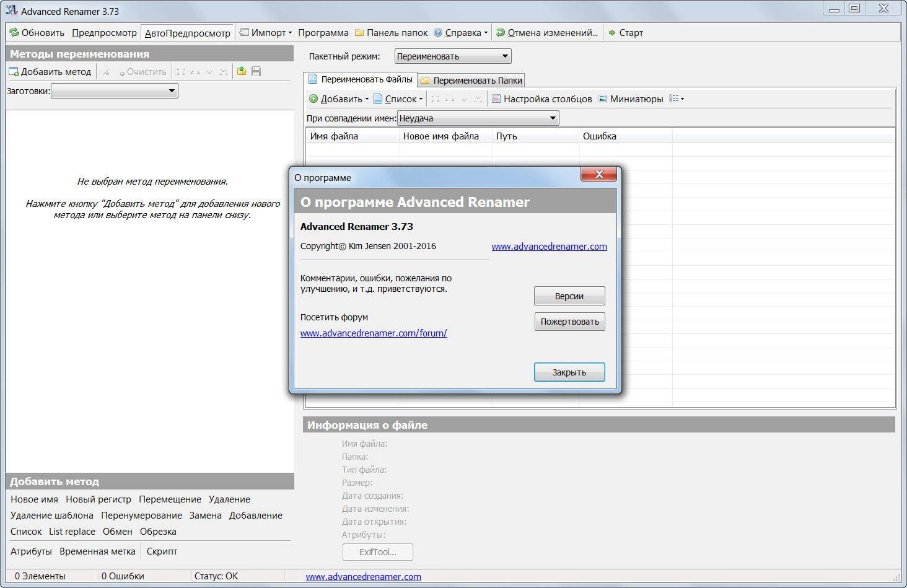This screenshot has width=907, height=588.
Task: Add the Перенумерование method
Action: [x=141, y=516]
